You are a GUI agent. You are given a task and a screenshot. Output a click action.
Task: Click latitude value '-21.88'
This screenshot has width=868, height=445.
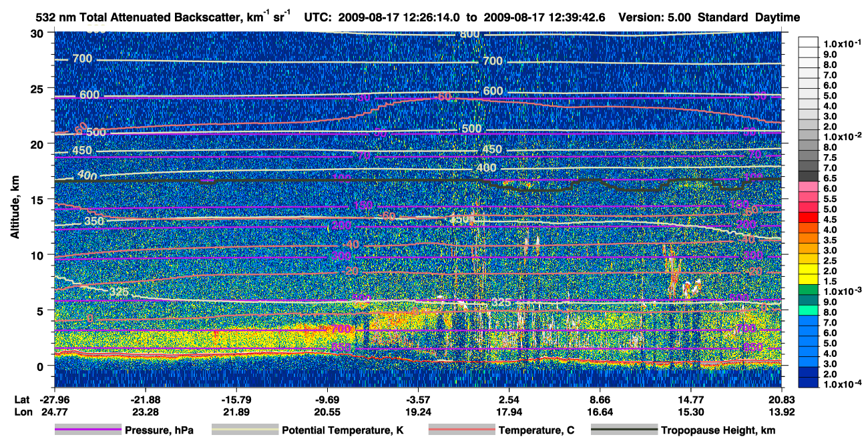click(x=144, y=400)
